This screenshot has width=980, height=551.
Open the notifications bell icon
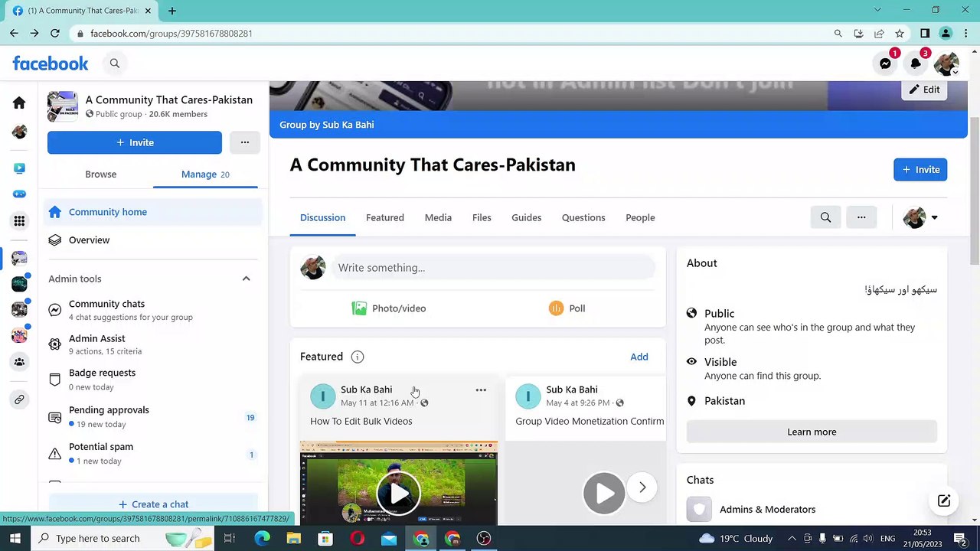916,64
